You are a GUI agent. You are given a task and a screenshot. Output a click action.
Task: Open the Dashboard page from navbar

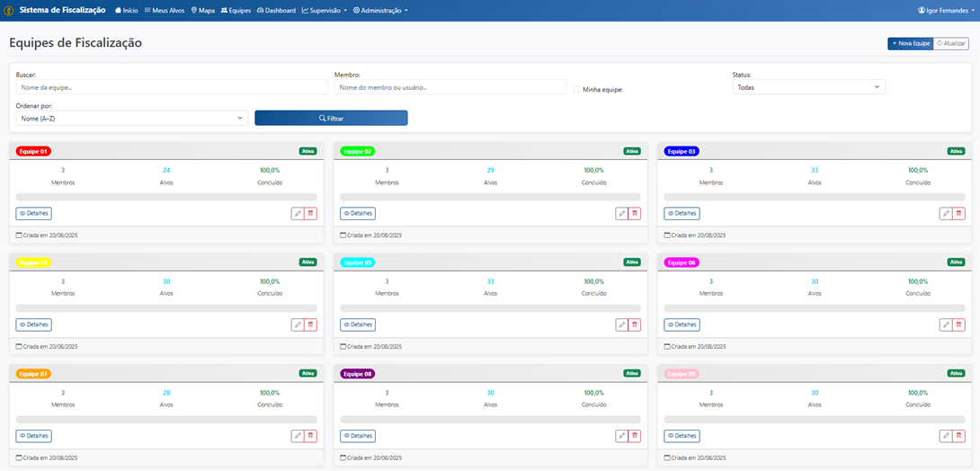tap(276, 11)
